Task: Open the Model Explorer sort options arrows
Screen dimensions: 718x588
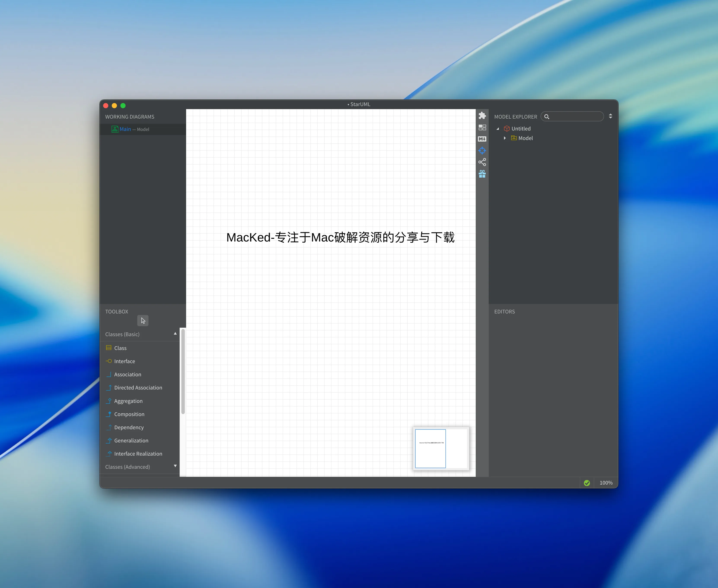Action: pyautogui.click(x=610, y=116)
